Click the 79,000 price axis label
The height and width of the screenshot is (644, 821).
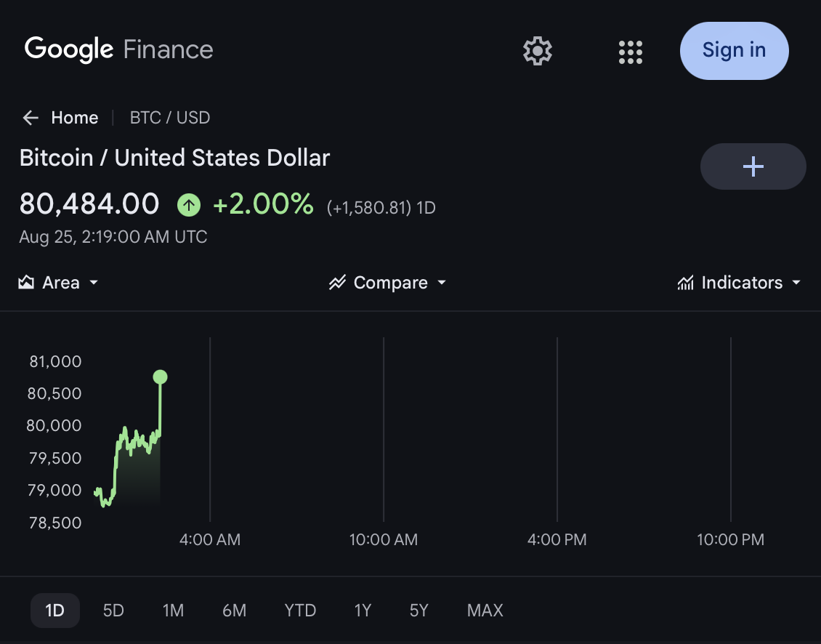click(54, 491)
